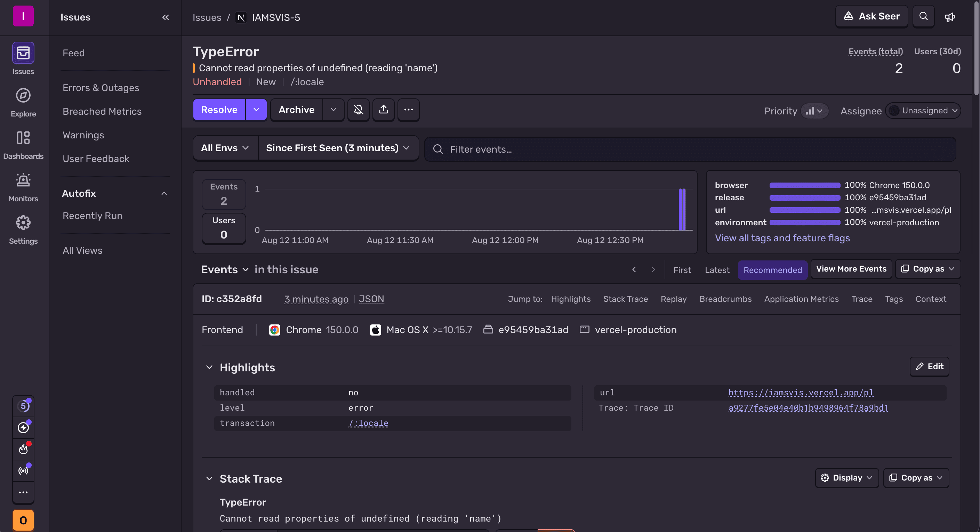Open the Copy as dropdown beside View More Events

927,269
